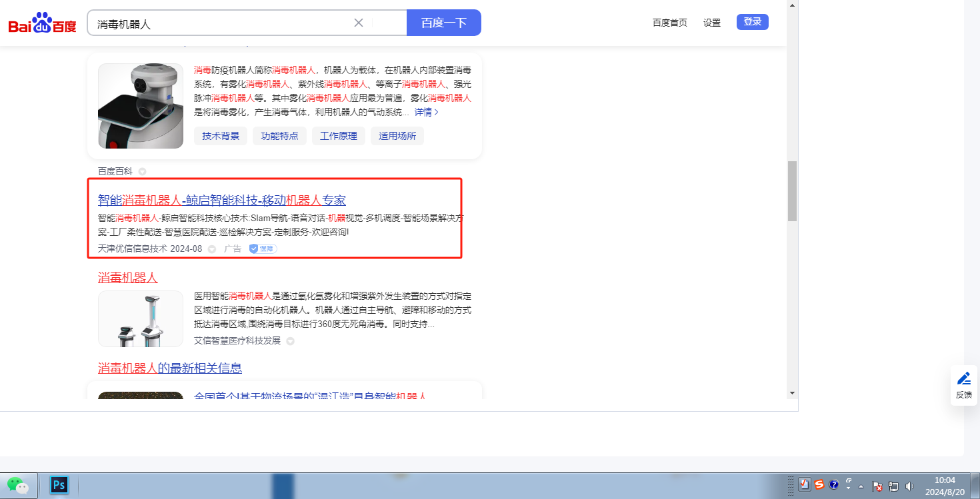Open 智能消毒机器人-鲸启智能科技 ad link
The width and height of the screenshot is (980, 499).
[x=221, y=201]
